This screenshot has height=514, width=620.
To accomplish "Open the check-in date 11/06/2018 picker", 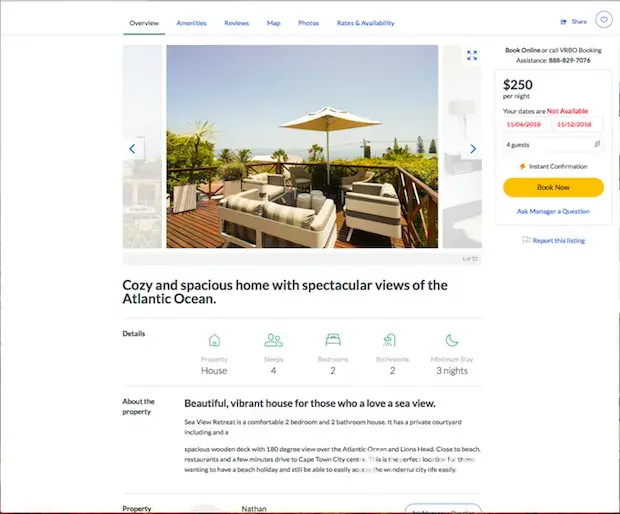I will click(527, 124).
